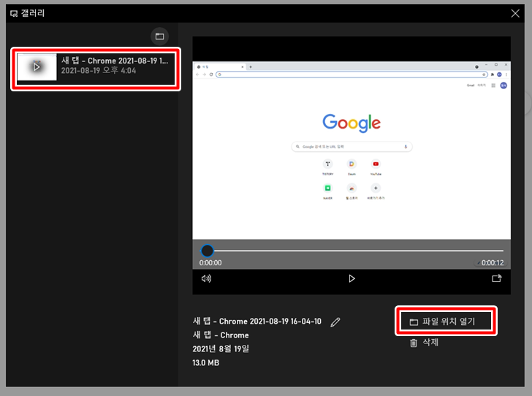Click the 0:00:00 elapsed time text
Viewport: 532px width, 396px height.
click(210, 263)
